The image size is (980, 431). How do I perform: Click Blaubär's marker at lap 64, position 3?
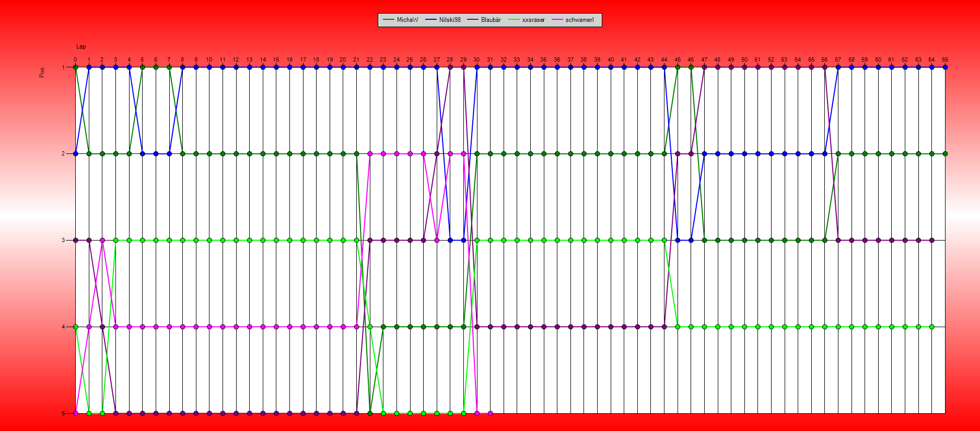931,241
